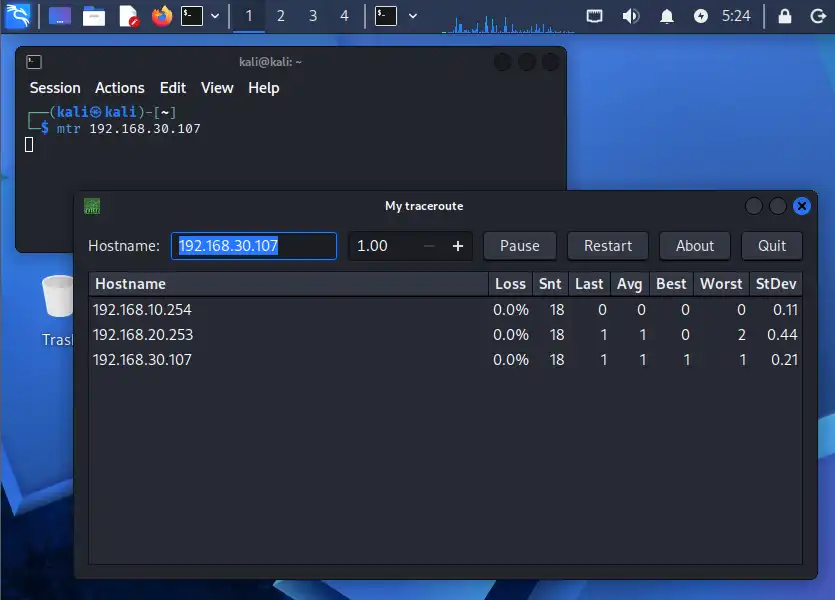Close the My traceroute window
The width and height of the screenshot is (835, 600).
point(801,206)
